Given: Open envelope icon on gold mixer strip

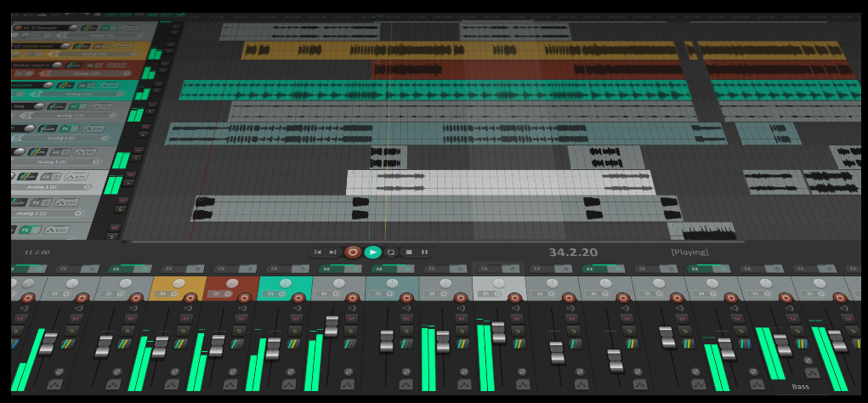Looking at the screenshot, I should pyautogui.click(x=172, y=384).
